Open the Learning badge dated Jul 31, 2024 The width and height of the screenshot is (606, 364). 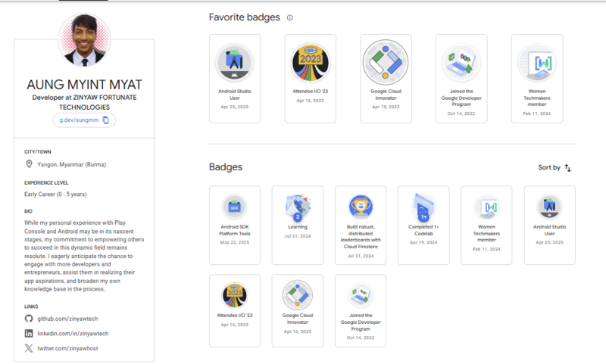pyautogui.click(x=298, y=225)
